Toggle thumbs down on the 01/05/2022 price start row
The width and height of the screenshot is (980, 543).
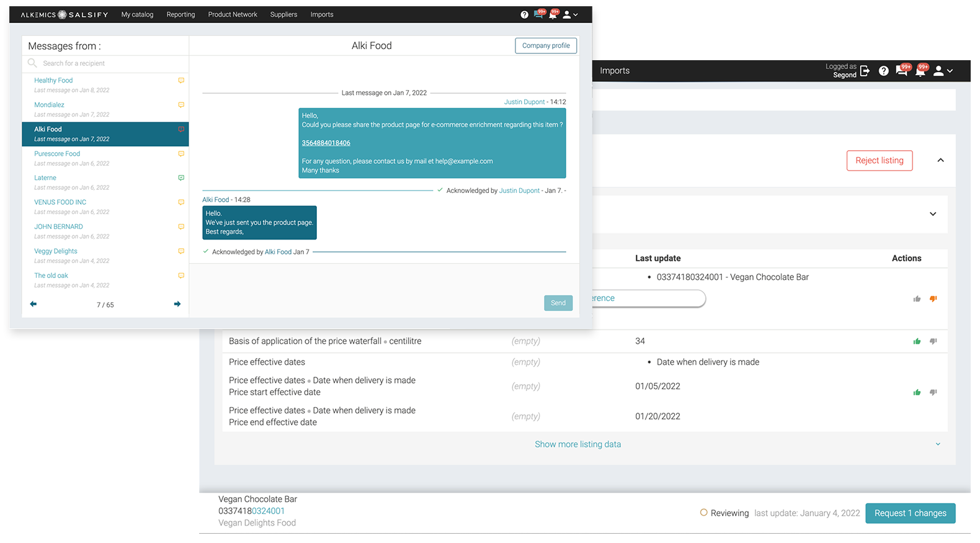pos(933,392)
